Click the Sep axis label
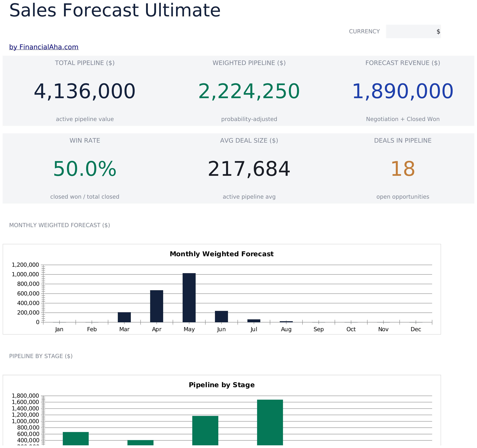477x448 pixels. (x=319, y=329)
